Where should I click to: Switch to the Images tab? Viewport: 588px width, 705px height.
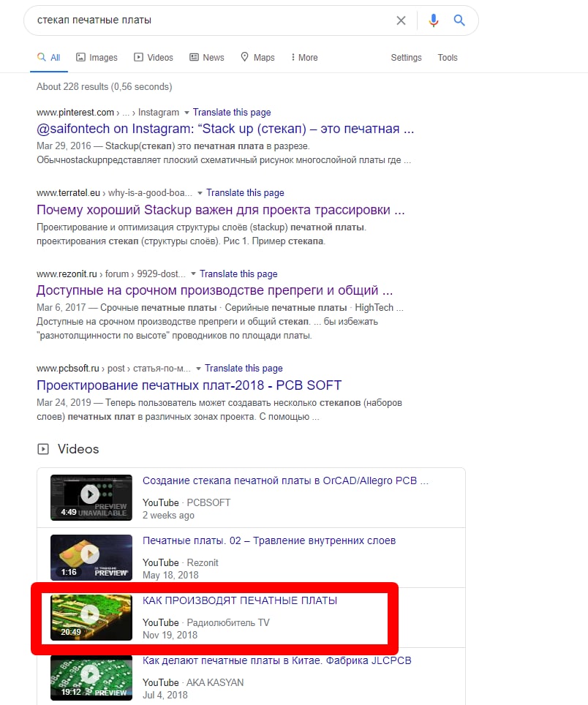[97, 58]
